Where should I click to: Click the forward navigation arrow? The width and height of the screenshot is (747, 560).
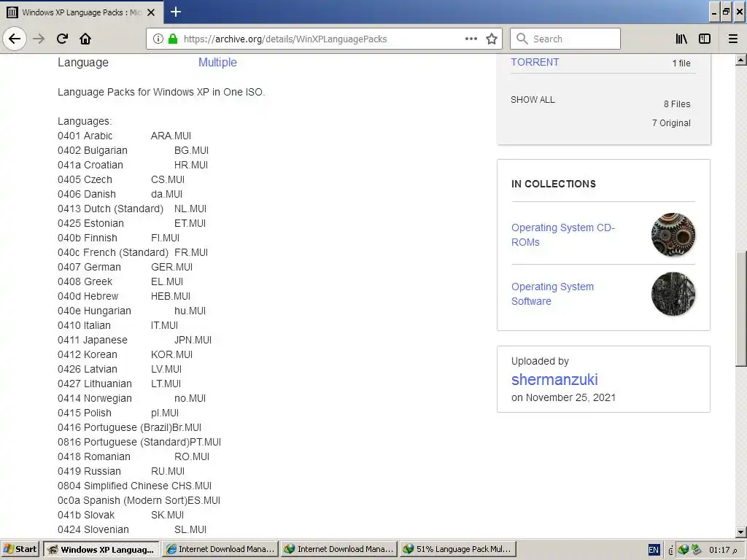(x=39, y=39)
